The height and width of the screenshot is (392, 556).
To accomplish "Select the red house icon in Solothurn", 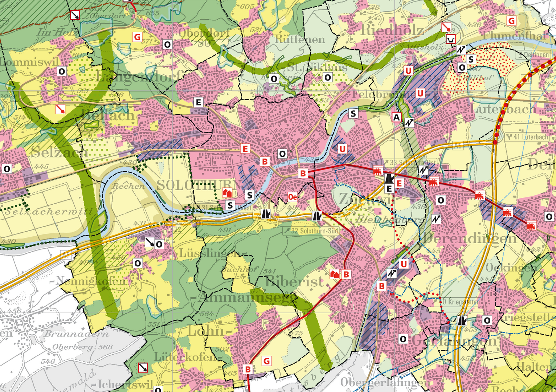I will 227,192.
